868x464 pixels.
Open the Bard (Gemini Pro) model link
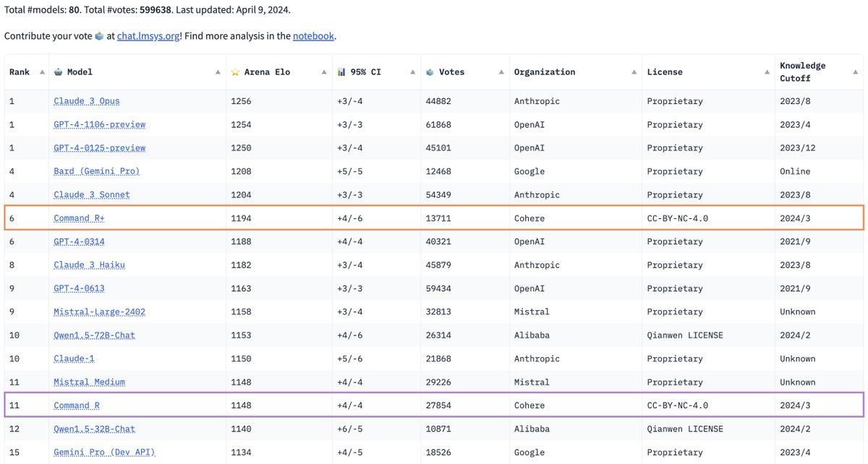pos(97,171)
